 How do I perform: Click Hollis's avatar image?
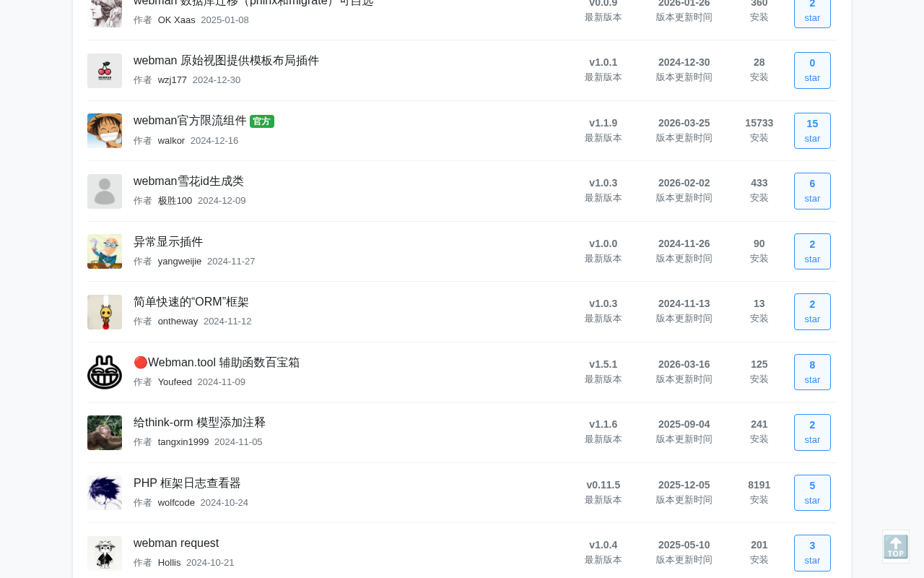click(x=105, y=553)
